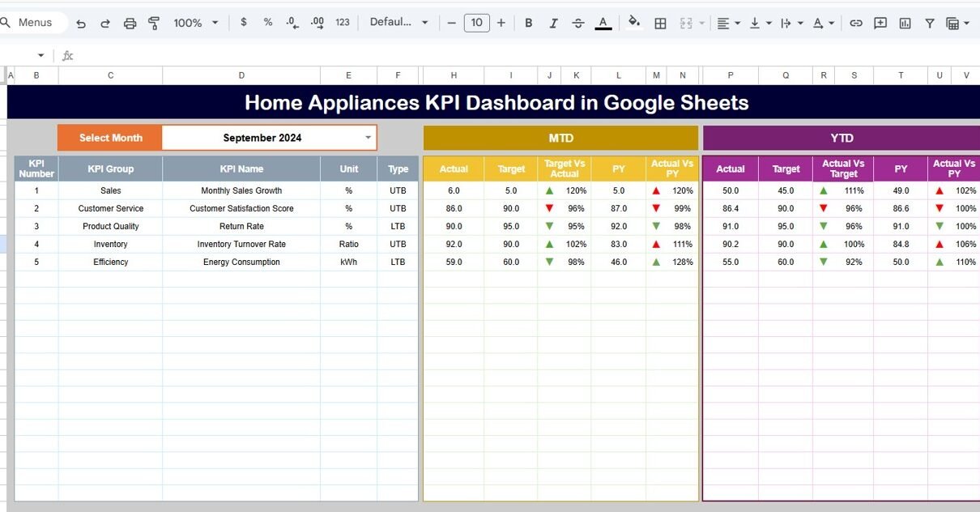
Task: Toggle strikethrough formatting
Action: click(577, 23)
